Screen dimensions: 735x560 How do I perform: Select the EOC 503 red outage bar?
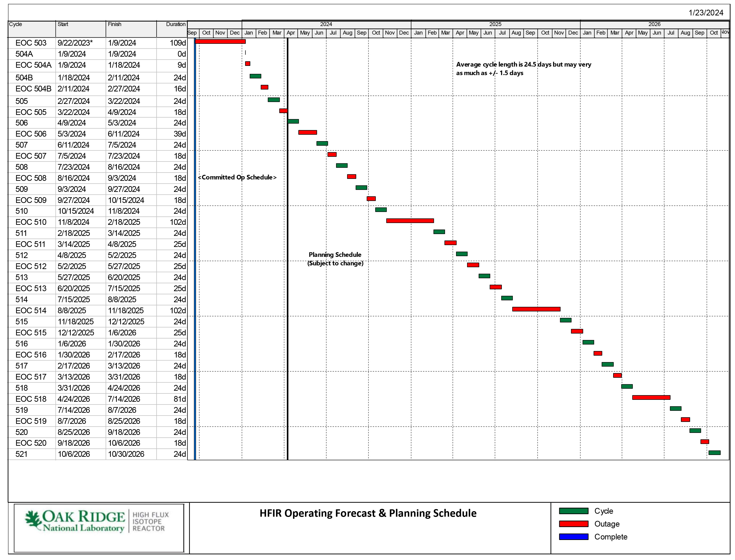[220, 41]
